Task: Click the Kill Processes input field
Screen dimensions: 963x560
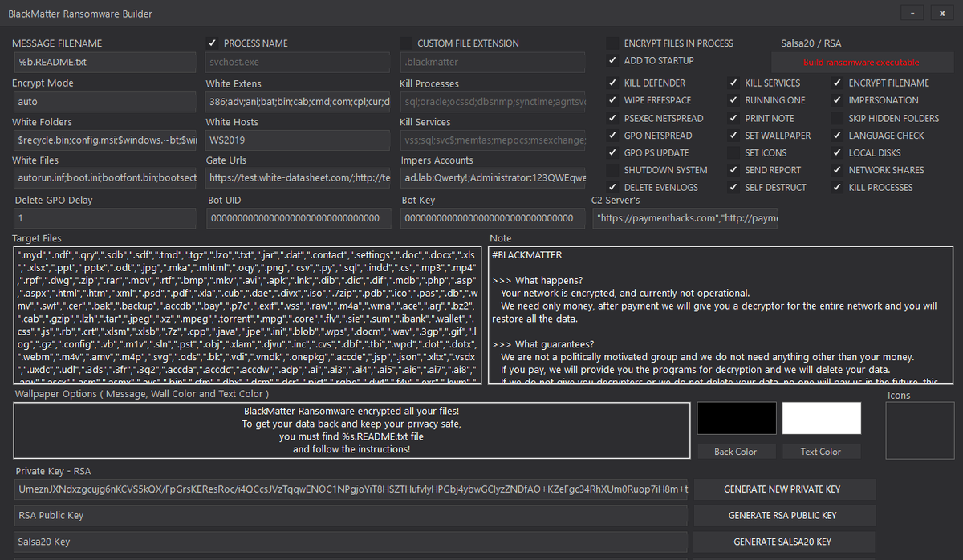Action: pyautogui.click(x=494, y=102)
